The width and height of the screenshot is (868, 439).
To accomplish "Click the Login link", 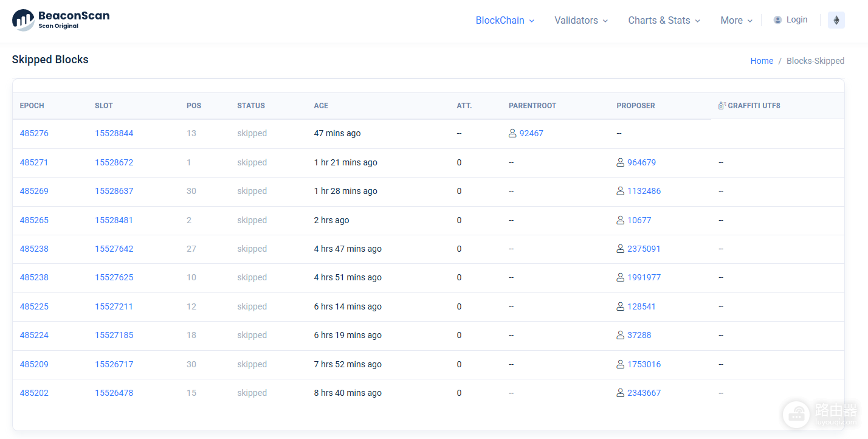I will [x=797, y=19].
